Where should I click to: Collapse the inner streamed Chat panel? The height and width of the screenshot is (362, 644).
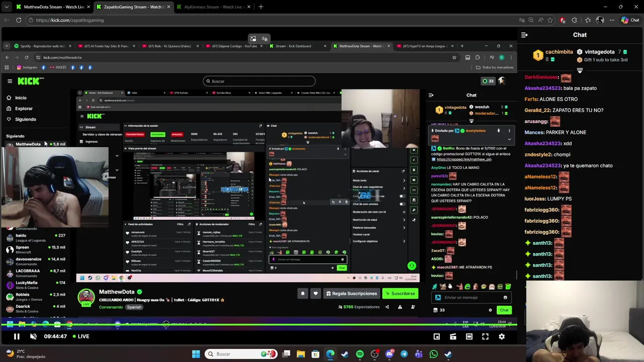431,95
